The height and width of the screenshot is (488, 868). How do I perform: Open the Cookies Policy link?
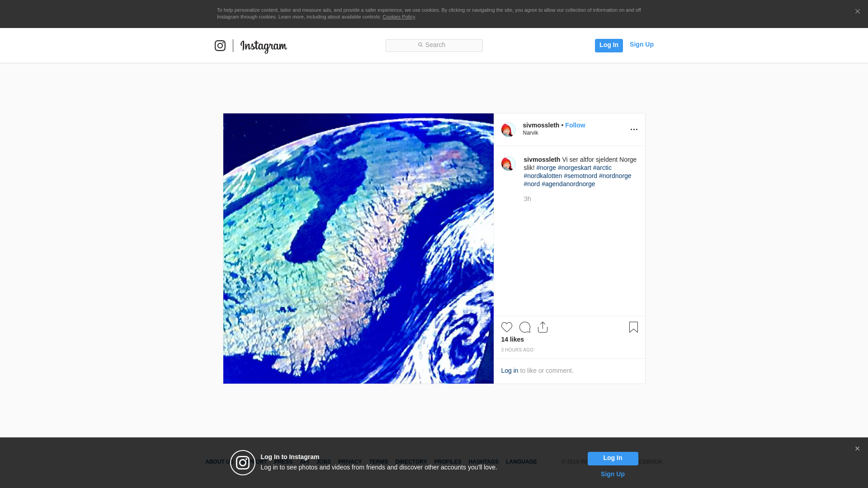tap(398, 17)
